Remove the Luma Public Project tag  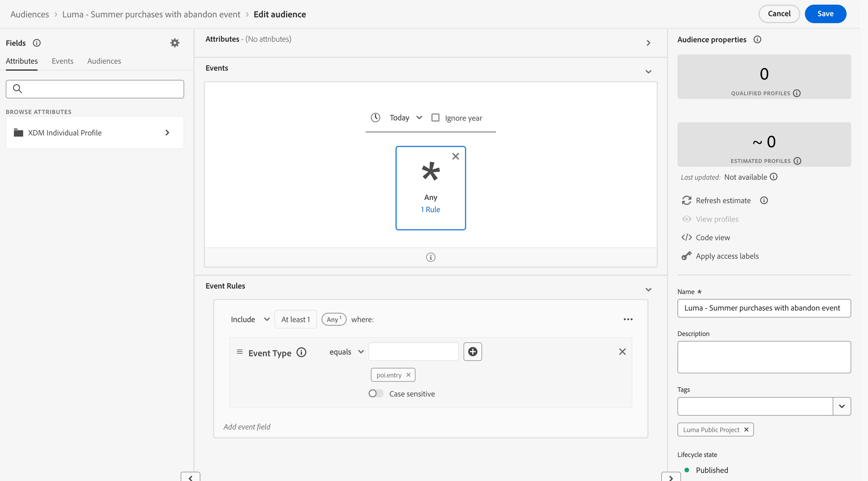tap(746, 429)
